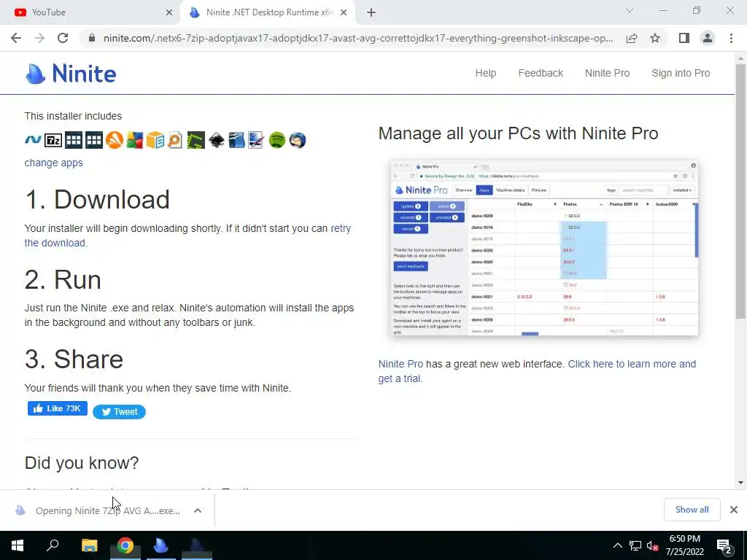
Task: Close the downloads bar
Action: pyautogui.click(x=734, y=510)
